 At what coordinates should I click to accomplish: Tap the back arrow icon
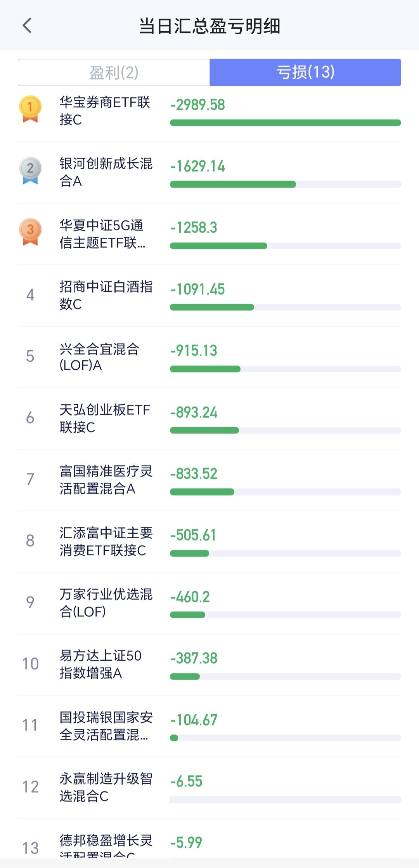pyautogui.click(x=27, y=26)
